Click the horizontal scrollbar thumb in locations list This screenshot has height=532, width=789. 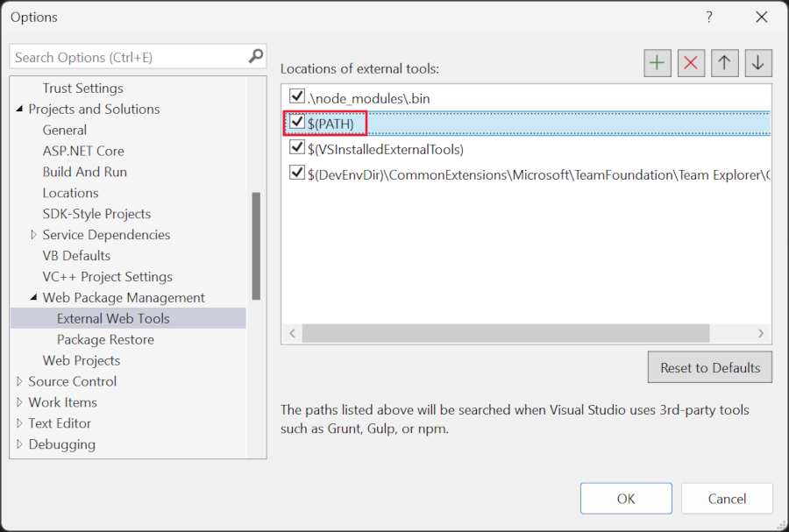pos(506,333)
